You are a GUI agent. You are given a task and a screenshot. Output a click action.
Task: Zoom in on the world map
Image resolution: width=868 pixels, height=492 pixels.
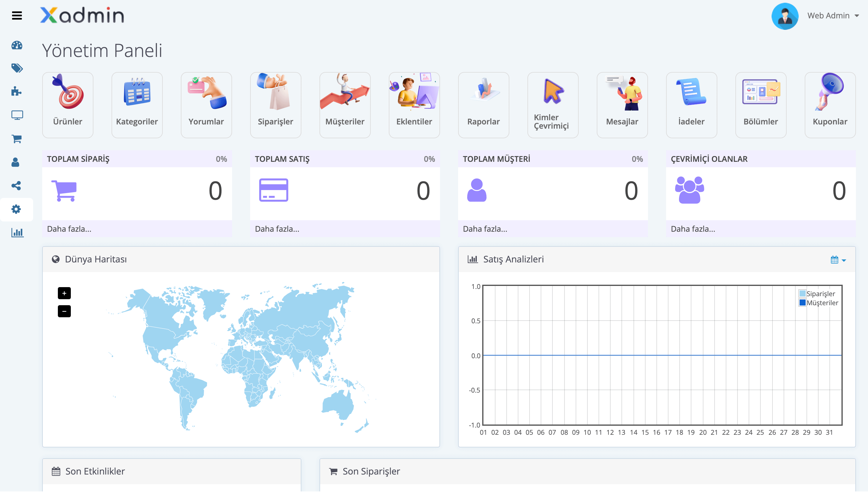tap(64, 293)
